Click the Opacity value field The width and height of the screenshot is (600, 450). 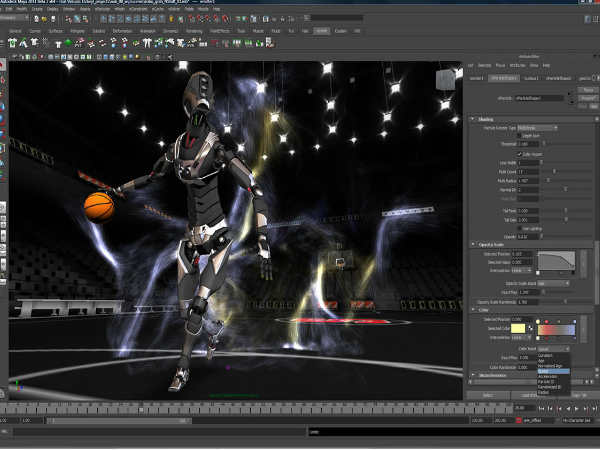click(528, 237)
